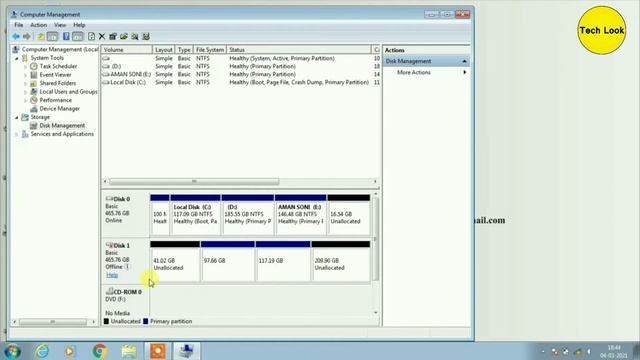Open Windows Explorer folder from taskbar
The width and height of the screenshot is (640, 360).
pyautogui.click(x=129, y=351)
